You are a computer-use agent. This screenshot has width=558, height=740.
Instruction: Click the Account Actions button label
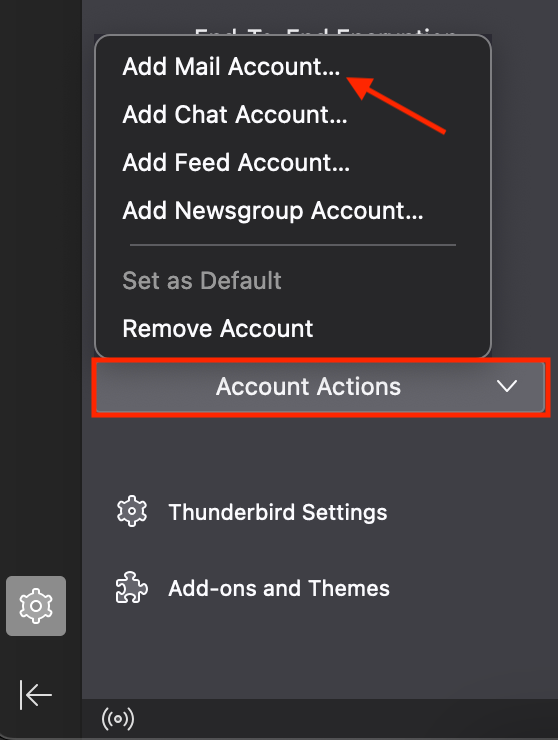(x=308, y=387)
